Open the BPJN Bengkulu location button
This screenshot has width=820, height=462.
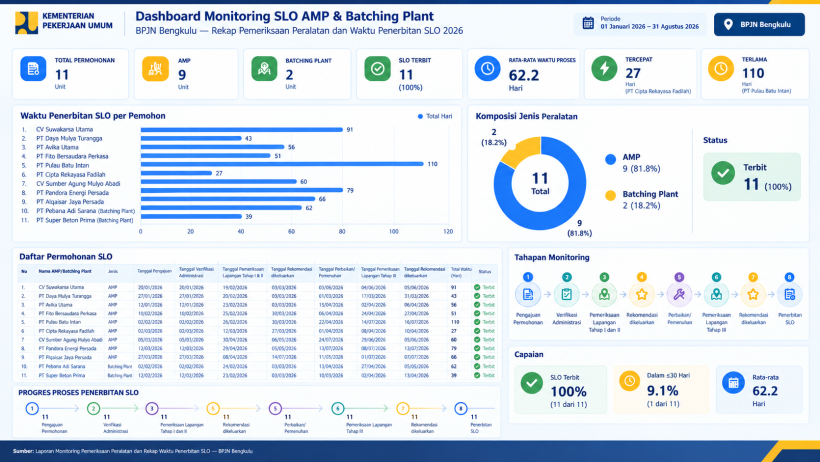pos(759,25)
